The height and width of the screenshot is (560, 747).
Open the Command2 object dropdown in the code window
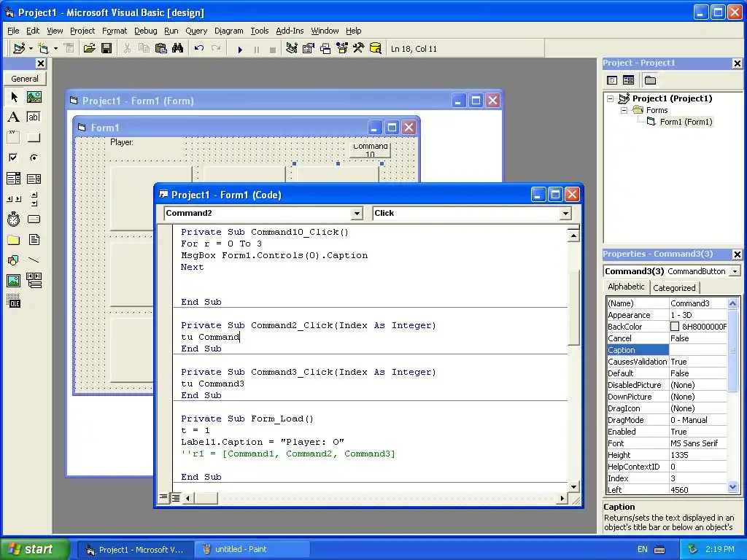click(357, 214)
